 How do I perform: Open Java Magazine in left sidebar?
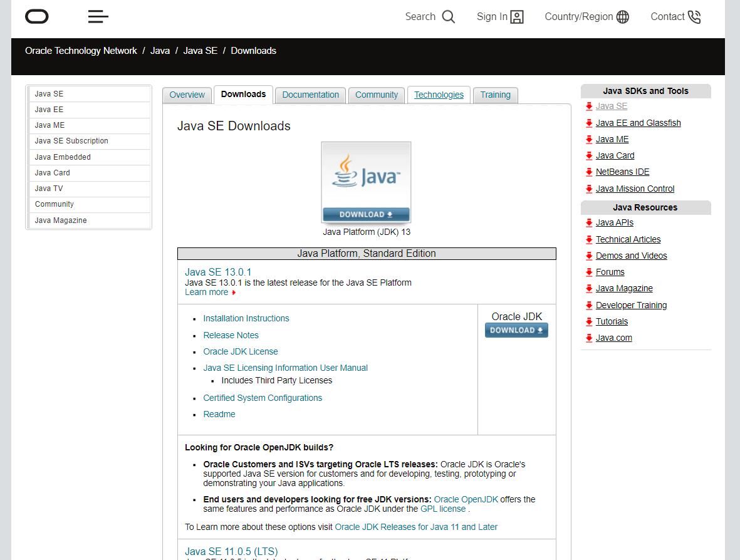tap(90, 220)
